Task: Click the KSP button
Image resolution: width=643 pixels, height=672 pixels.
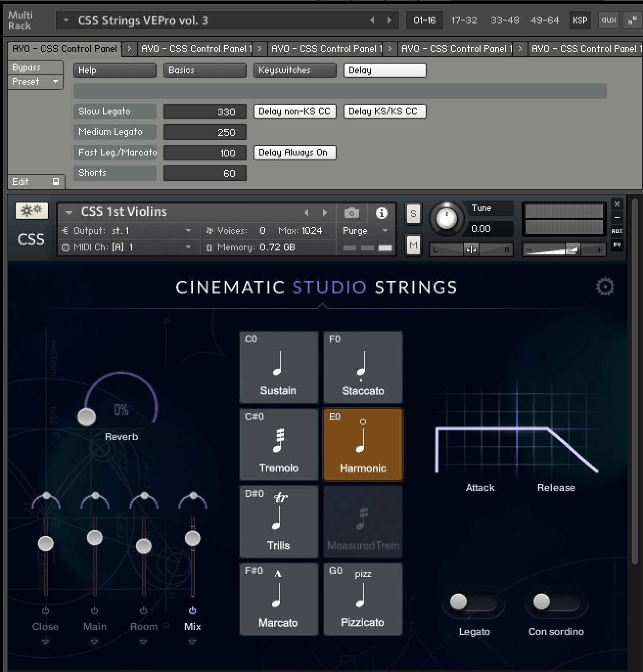Action: pos(580,20)
